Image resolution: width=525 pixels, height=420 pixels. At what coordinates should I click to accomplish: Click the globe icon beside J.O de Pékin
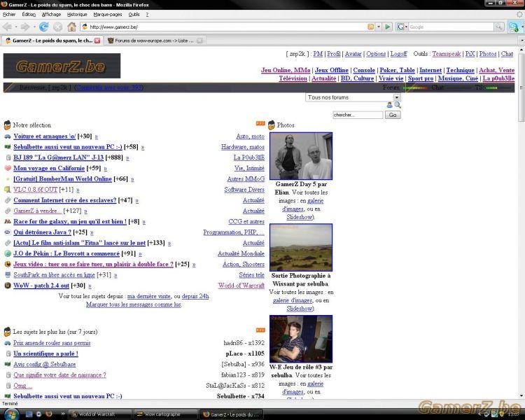tap(8, 253)
